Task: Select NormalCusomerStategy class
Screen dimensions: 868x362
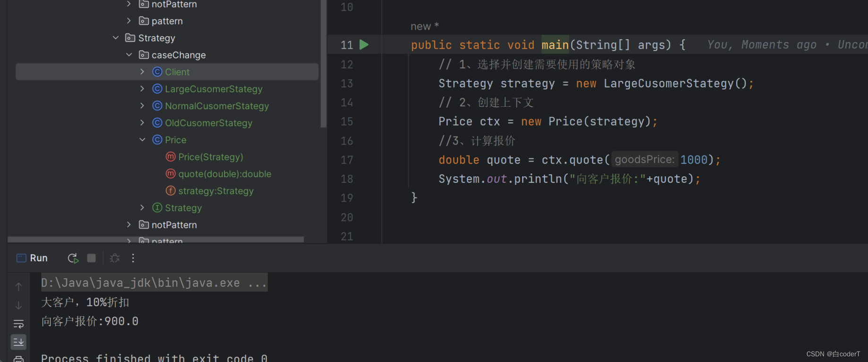Action: [x=217, y=106]
